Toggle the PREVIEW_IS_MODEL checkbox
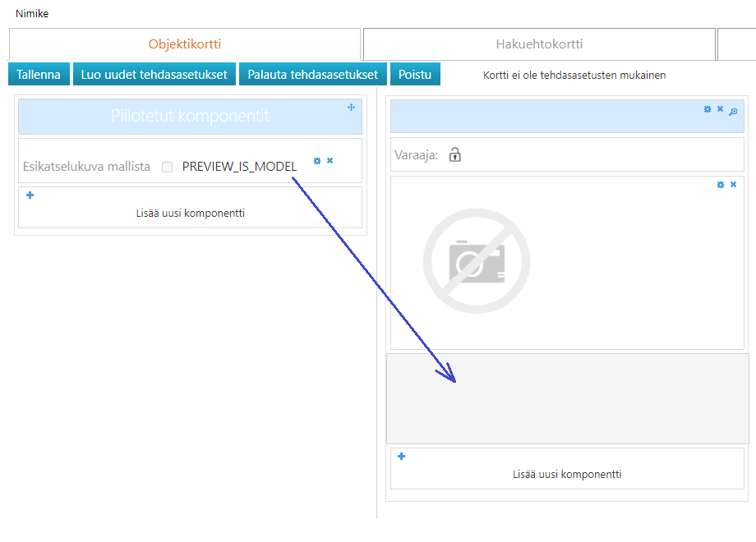 pos(168,167)
